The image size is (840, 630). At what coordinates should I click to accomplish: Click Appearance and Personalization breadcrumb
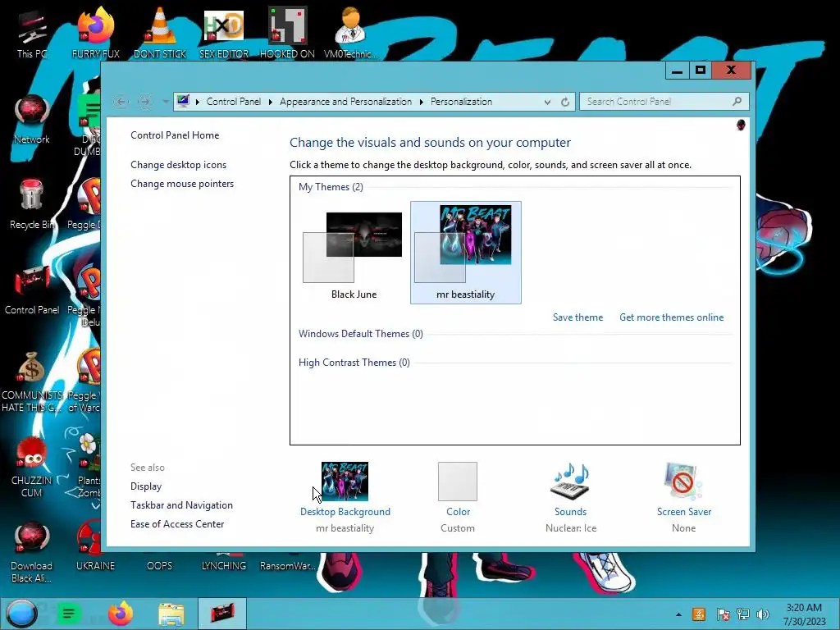pyautogui.click(x=345, y=102)
